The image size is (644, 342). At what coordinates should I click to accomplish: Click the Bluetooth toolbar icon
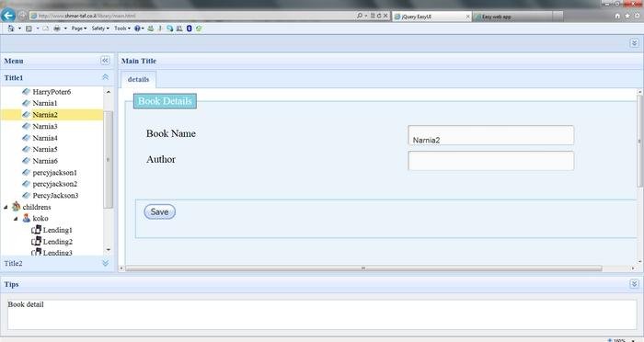[x=189, y=28]
